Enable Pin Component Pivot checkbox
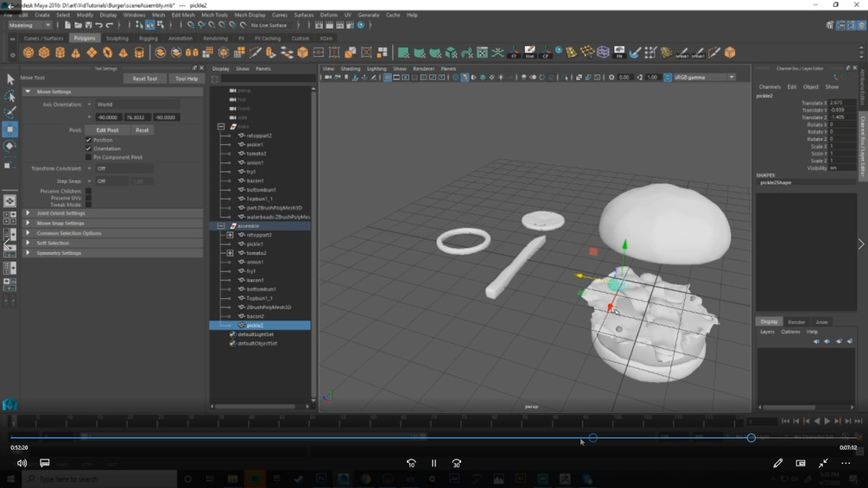Screen dimensions: 868x488 point(88,157)
